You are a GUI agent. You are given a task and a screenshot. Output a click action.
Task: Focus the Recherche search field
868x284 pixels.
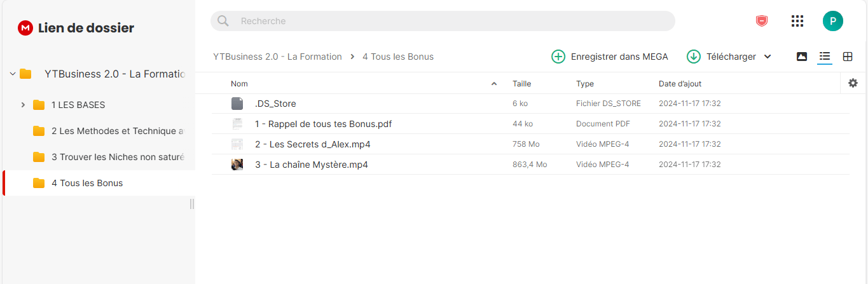pyautogui.click(x=443, y=21)
